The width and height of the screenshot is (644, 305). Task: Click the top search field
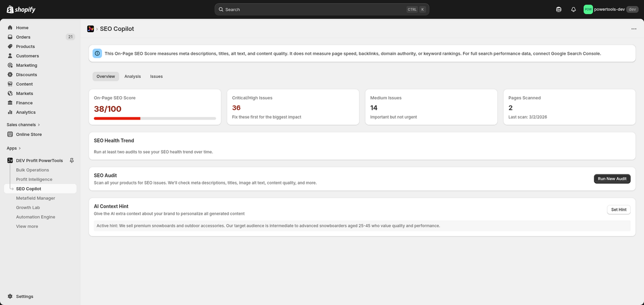[322, 9]
